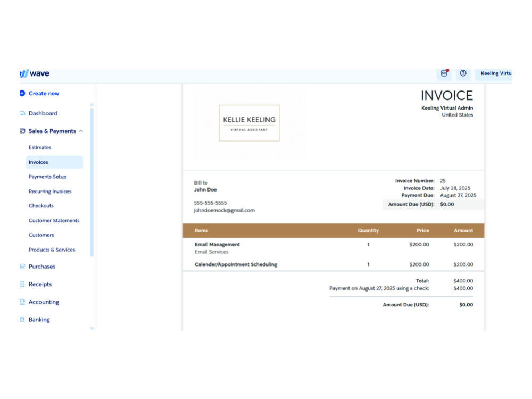Go to Checkouts
Viewport: 532px width, 399px height.
click(41, 206)
